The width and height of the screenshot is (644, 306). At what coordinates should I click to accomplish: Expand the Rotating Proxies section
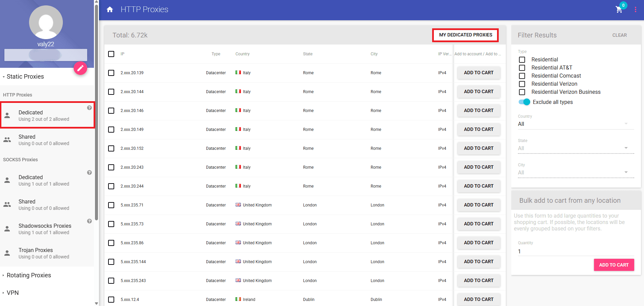(29, 275)
